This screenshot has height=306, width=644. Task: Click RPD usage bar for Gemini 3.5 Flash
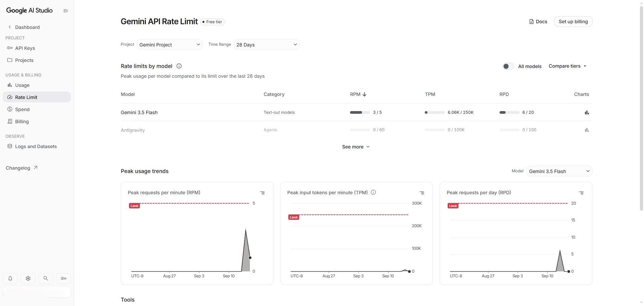point(509,112)
